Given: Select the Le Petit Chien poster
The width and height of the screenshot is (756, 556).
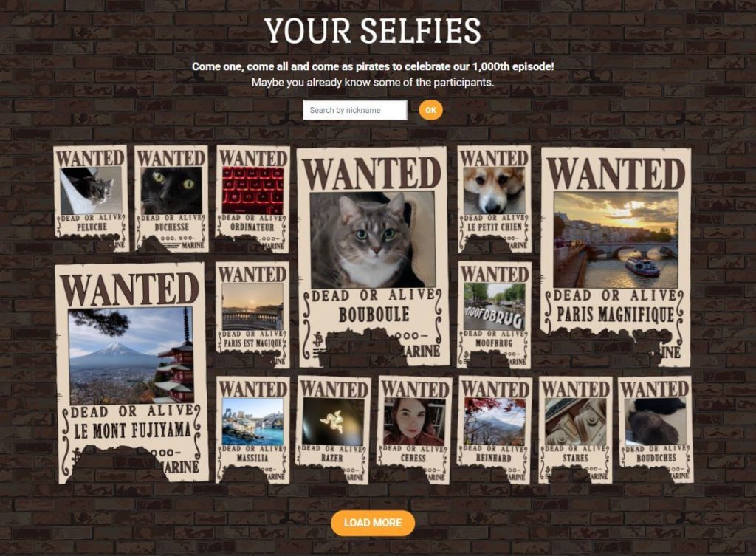Looking at the screenshot, I should [494, 199].
